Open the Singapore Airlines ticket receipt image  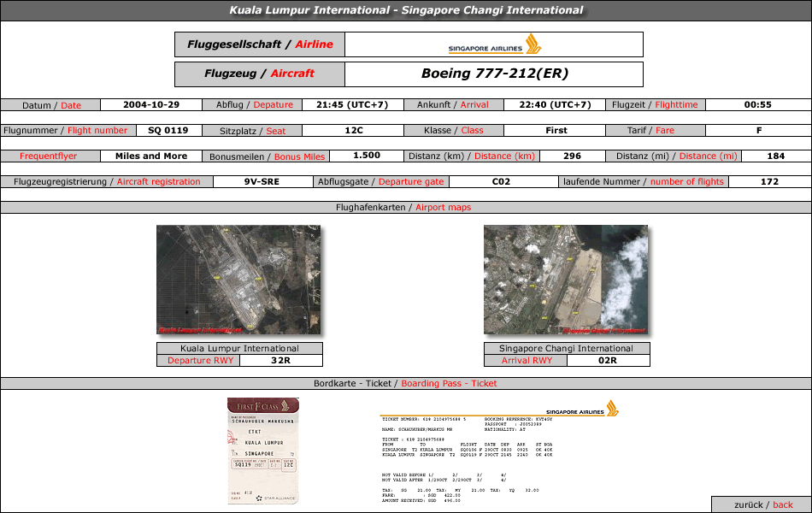click(x=500, y=451)
